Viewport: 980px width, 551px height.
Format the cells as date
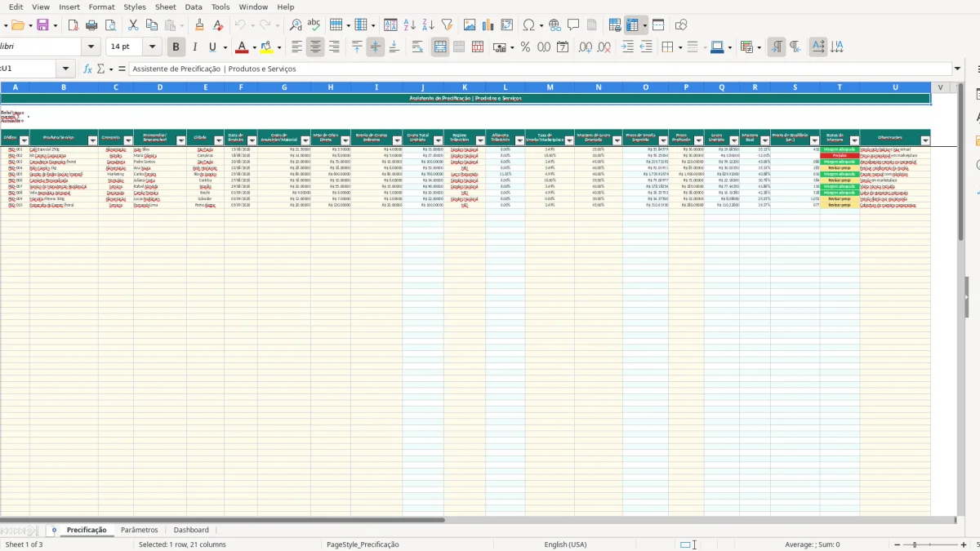tap(563, 47)
